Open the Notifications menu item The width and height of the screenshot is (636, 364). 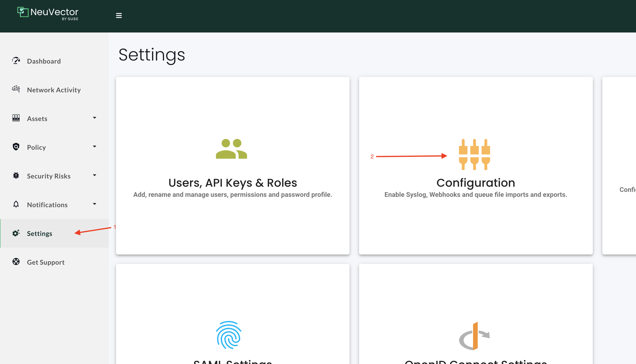[54, 205]
